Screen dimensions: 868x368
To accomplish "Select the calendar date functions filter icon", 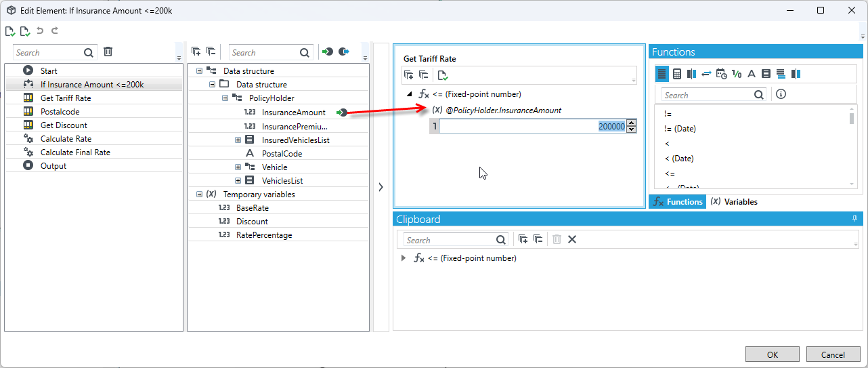I will (x=722, y=74).
